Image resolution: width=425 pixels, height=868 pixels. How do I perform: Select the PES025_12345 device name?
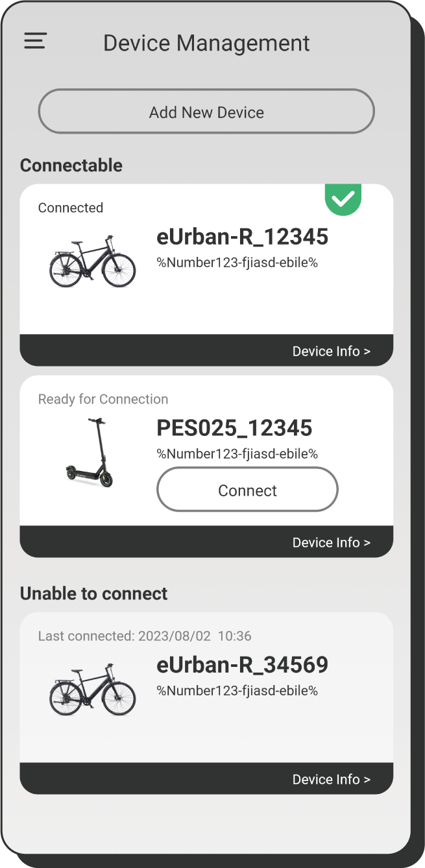tap(234, 428)
